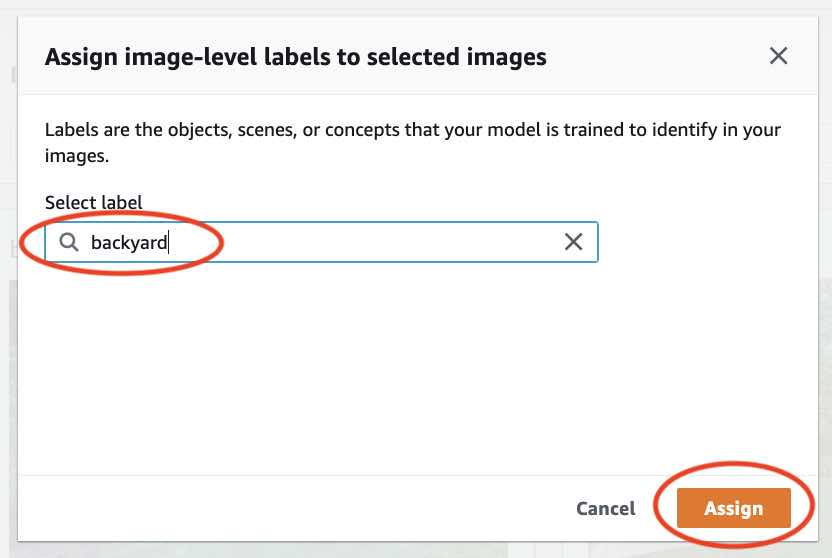Choose Cancel in the dialog footer
832x558 pixels.
[x=605, y=508]
